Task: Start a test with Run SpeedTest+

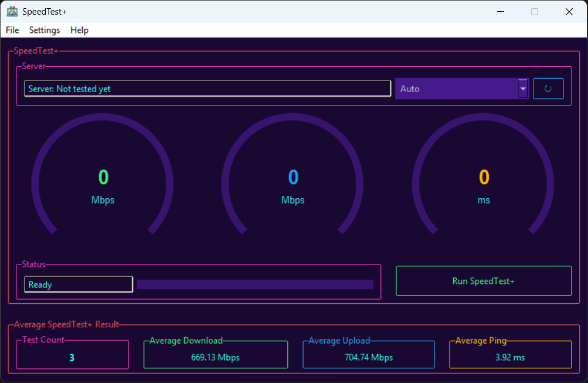Action: [x=483, y=281]
